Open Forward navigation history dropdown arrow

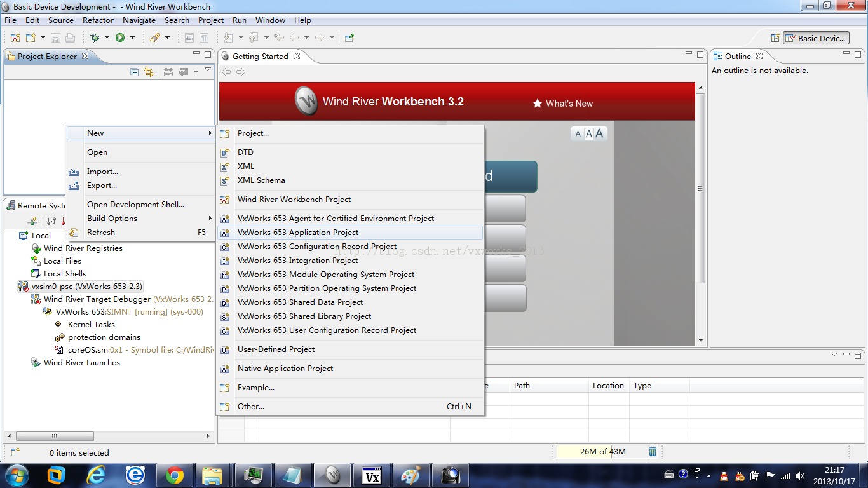pos(332,37)
